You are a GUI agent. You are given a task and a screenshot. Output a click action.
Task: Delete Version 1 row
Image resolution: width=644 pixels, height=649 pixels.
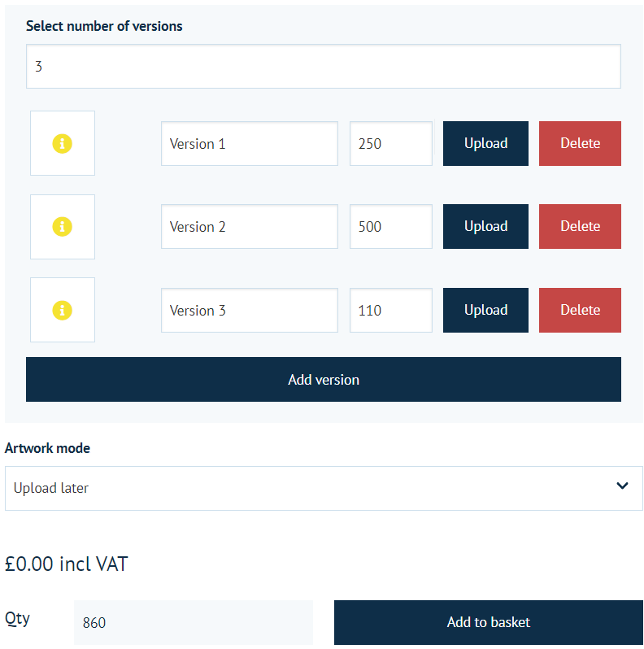580,144
